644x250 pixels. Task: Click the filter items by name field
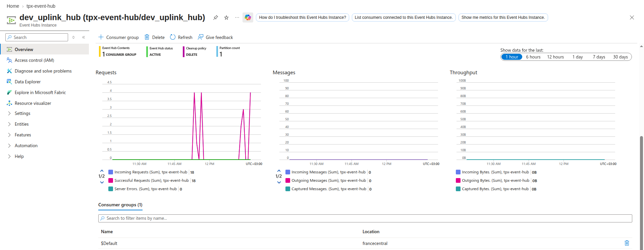[365, 218]
